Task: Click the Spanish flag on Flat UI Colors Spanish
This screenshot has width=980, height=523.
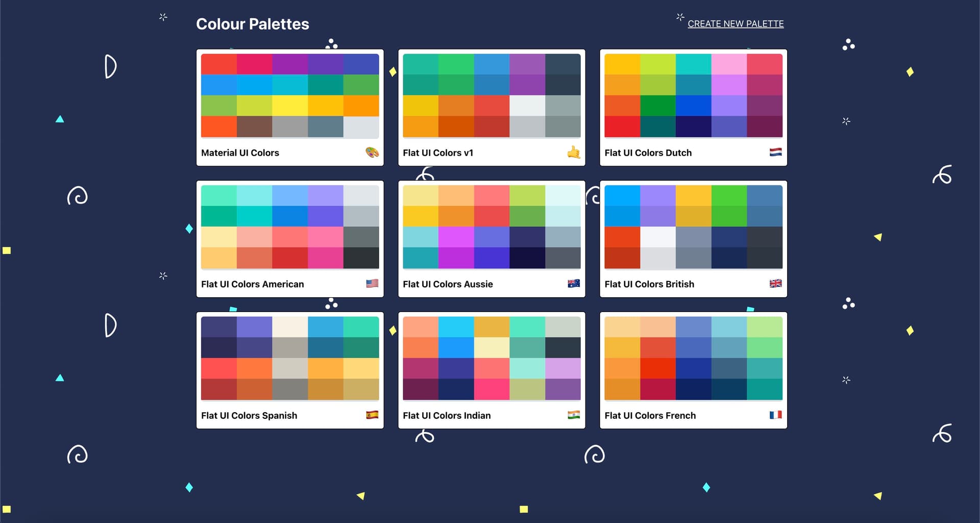Action: point(372,415)
